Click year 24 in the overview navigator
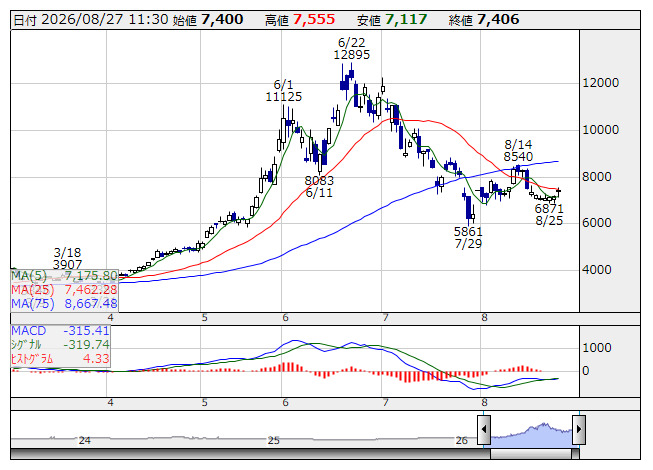 pyautogui.click(x=85, y=440)
